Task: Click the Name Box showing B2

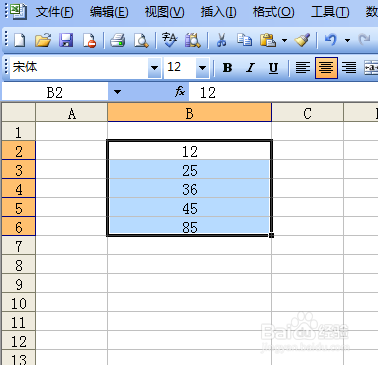Action: (55, 92)
